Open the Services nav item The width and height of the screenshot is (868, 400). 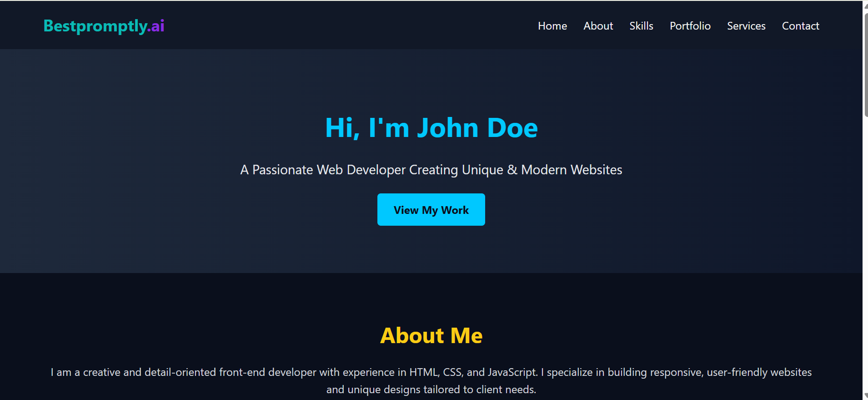coord(746,26)
